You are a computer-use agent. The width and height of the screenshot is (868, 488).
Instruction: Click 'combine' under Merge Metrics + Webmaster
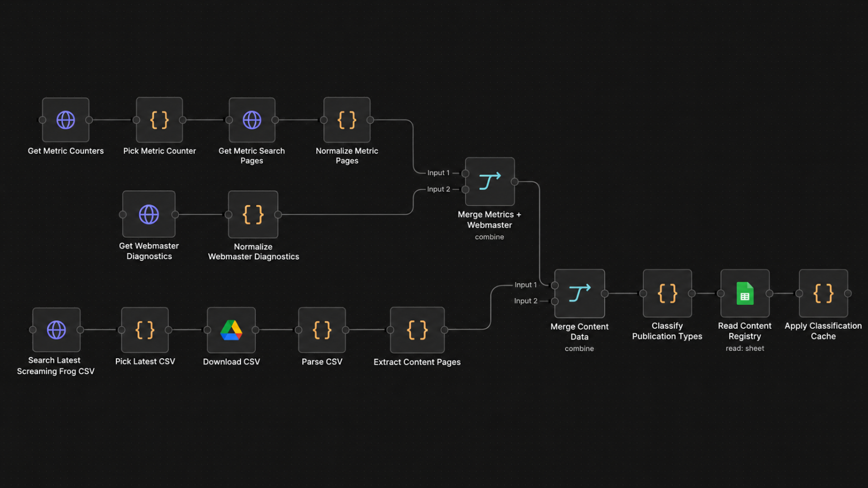click(490, 237)
